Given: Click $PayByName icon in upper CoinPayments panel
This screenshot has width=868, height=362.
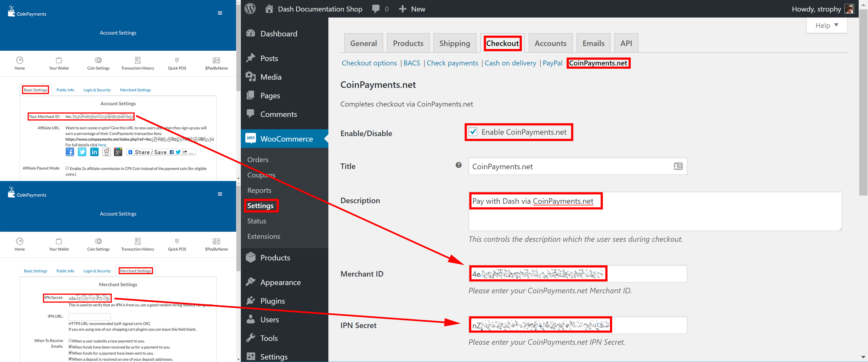Looking at the screenshot, I should pyautogui.click(x=216, y=60).
